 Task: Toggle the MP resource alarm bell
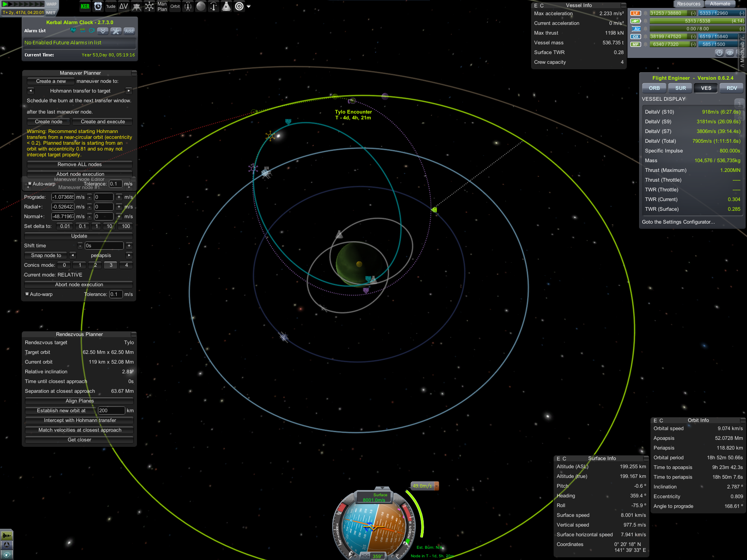pos(645,44)
